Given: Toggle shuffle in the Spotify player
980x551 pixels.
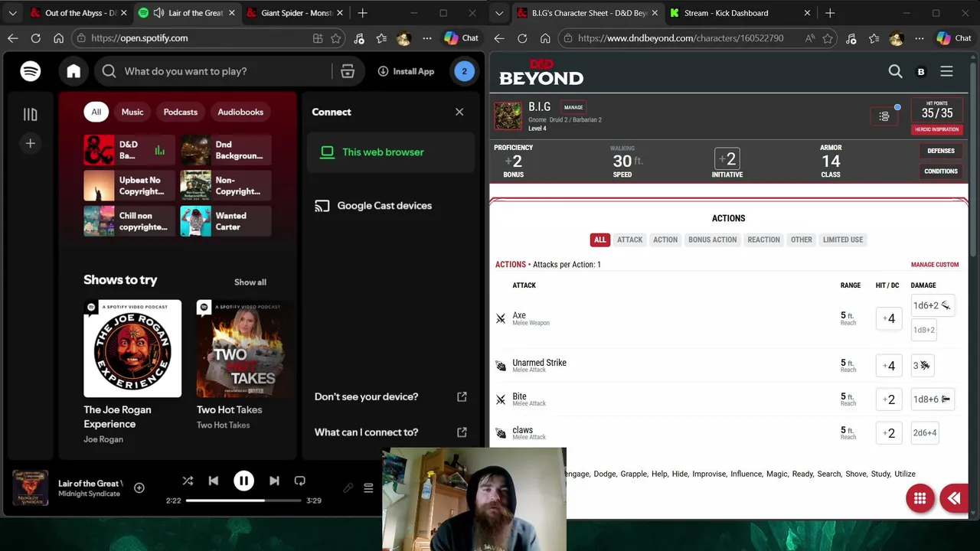Looking at the screenshot, I should click(x=188, y=481).
